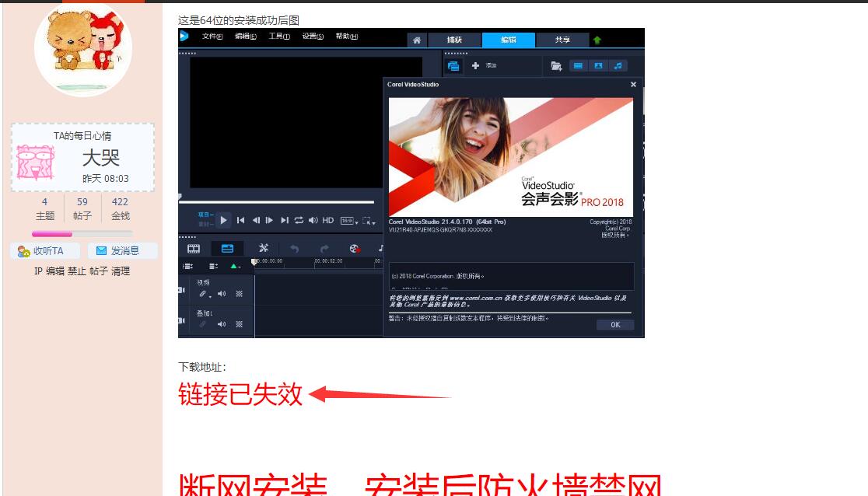Click the 编辑 admin link under profile
868x496 pixels.
(x=54, y=271)
